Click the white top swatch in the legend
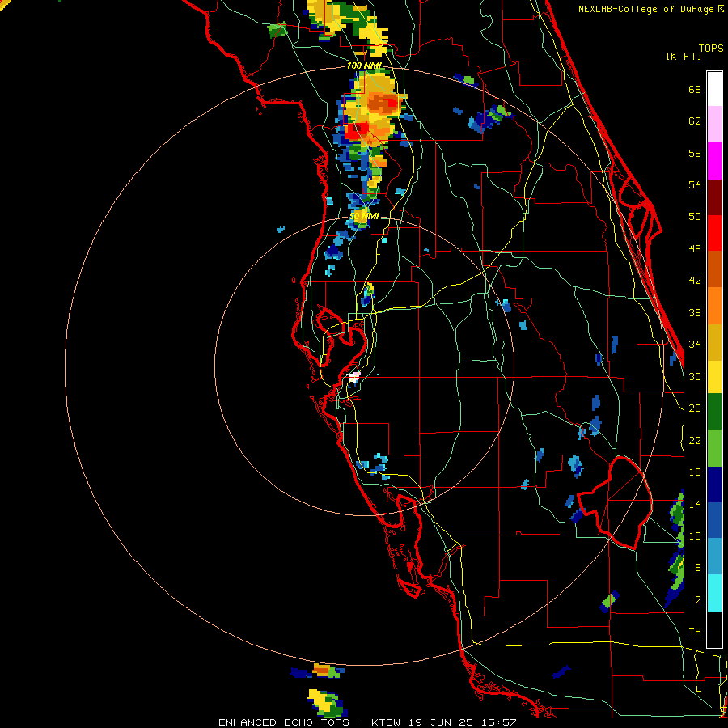The image size is (728, 728). point(714,89)
